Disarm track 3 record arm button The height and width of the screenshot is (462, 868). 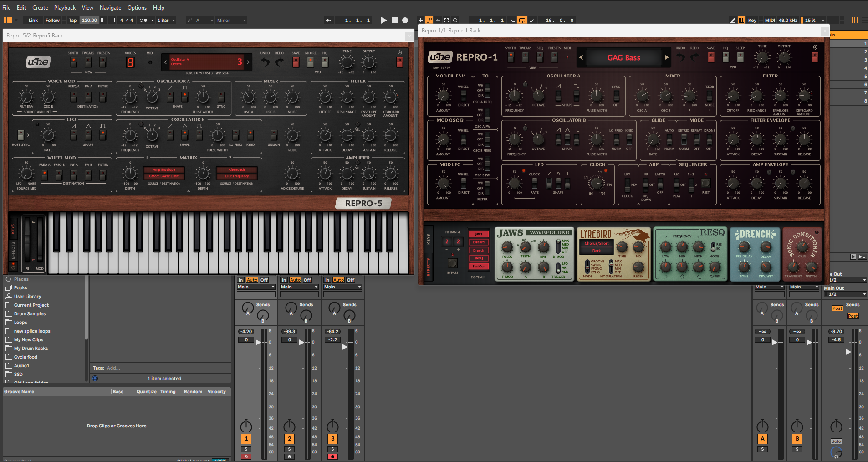333,457
